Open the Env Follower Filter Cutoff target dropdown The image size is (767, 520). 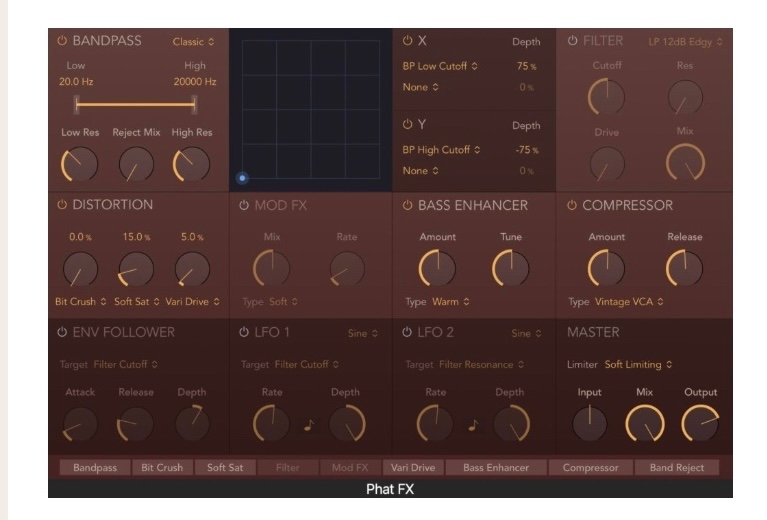click(126, 364)
